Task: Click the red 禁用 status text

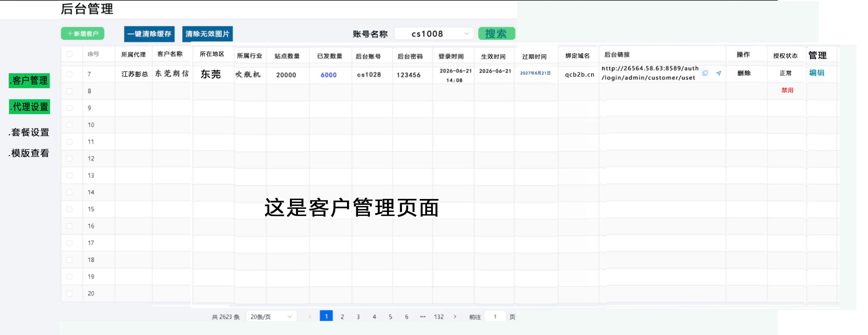Action: point(787,90)
